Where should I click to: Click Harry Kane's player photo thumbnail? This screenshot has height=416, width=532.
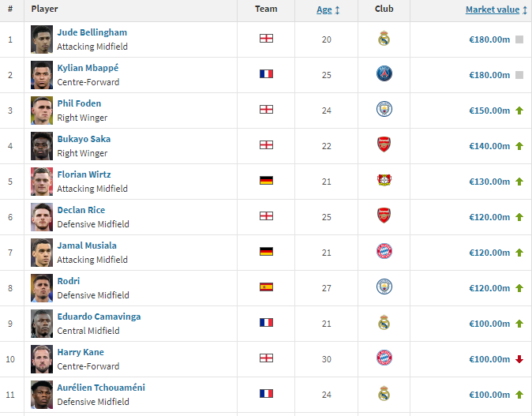tap(42, 358)
